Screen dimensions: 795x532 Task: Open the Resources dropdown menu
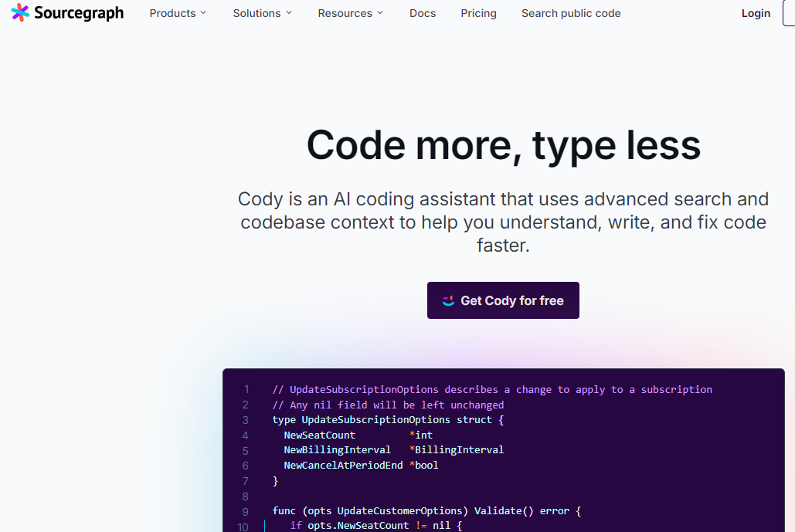coord(350,13)
